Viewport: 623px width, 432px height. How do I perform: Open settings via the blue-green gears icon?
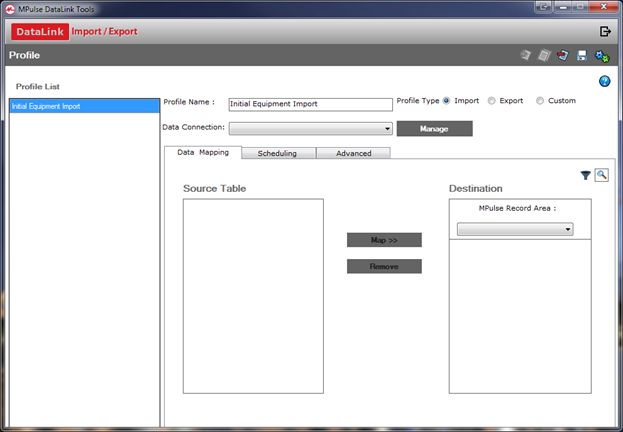point(602,56)
